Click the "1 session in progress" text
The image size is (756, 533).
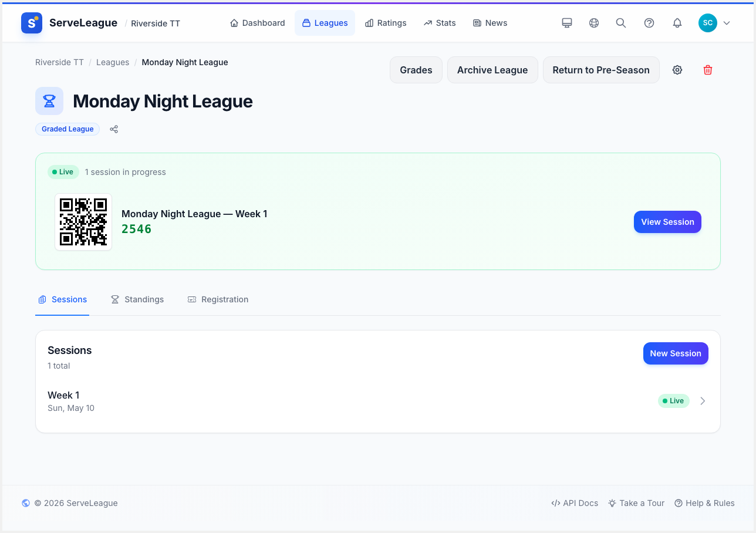[x=126, y=172]
